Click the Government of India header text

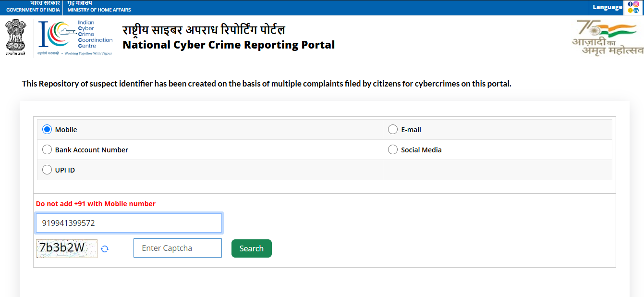click(33, 10)
